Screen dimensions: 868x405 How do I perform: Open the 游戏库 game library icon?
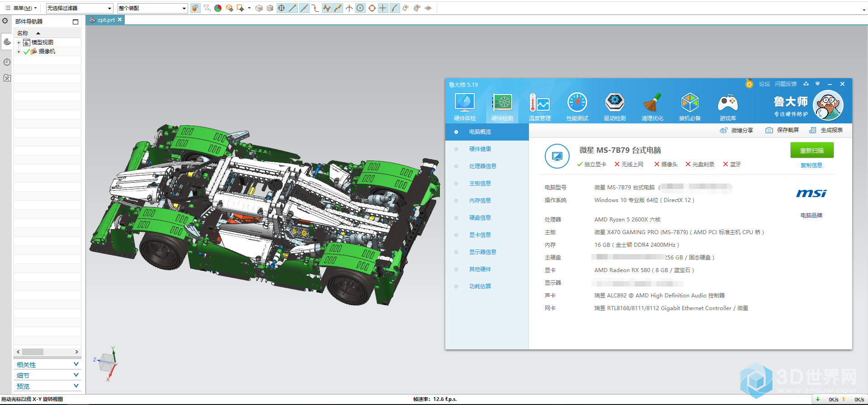point(728,107)
